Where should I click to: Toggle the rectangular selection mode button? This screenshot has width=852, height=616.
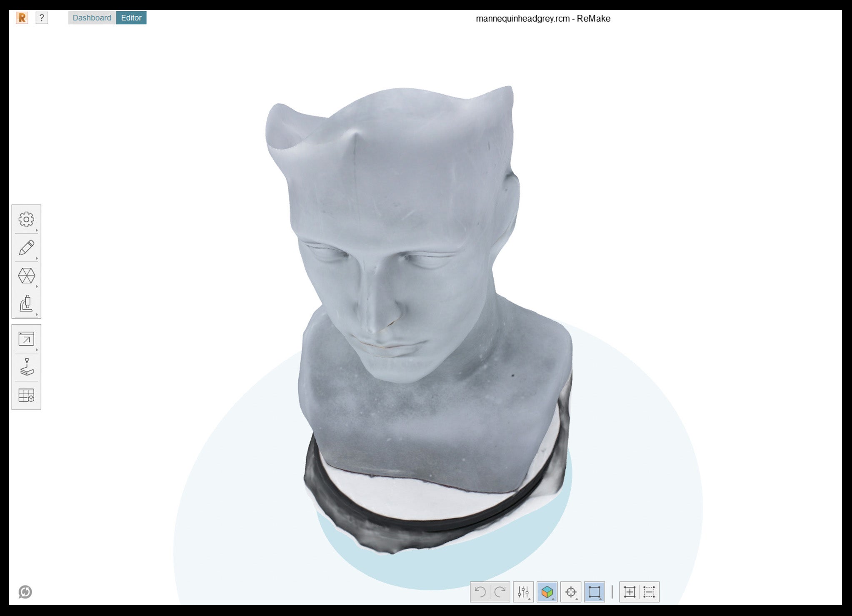tap(595, 592)
